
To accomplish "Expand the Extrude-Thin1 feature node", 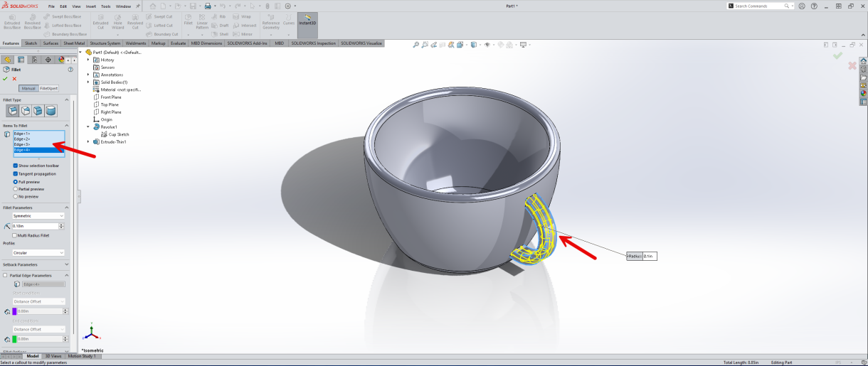I will pos(88,141).
